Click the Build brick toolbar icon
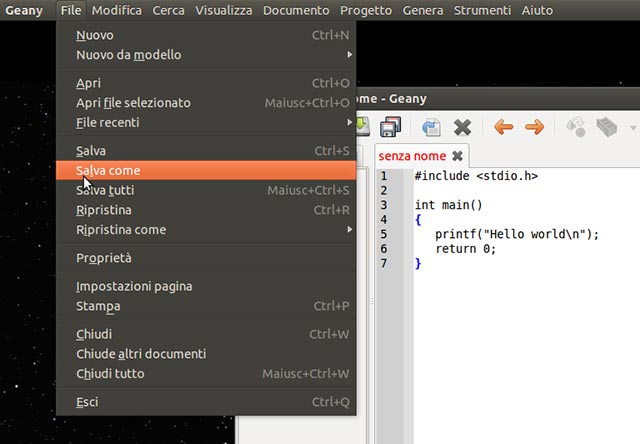This screenshot has width=640, height=444. coord(607,127)
